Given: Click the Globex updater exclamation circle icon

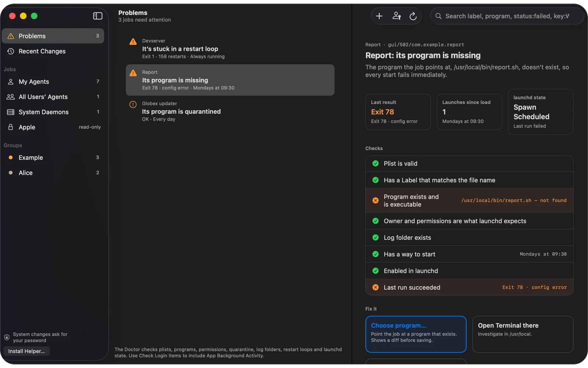Looking at the screenshot, I should (x=133, y=105).
